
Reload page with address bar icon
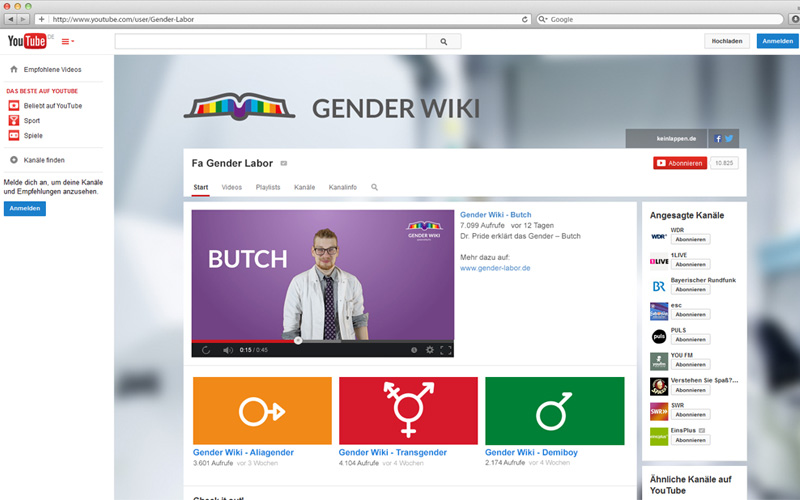point(524,19)
